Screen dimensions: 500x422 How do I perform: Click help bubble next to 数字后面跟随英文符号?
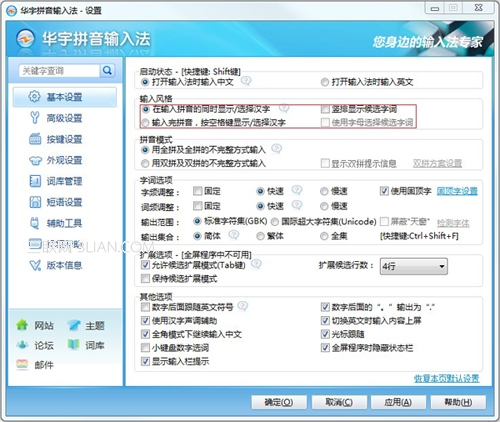tap(243, 306)
